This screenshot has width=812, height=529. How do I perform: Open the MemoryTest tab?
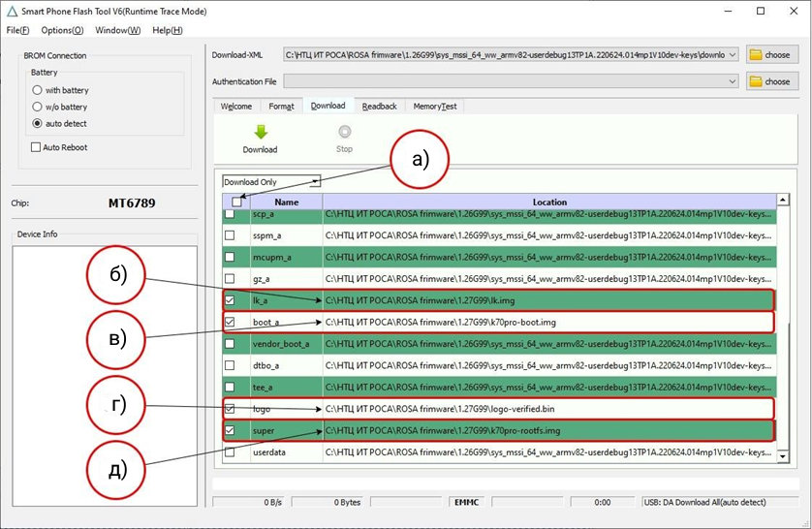click(434, 106)
